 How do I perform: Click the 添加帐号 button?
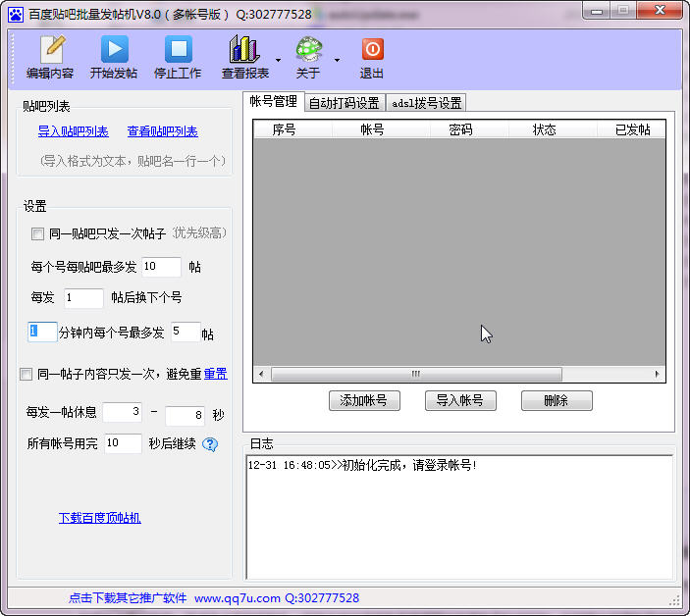pyautogui.click(x=363, y=400)
